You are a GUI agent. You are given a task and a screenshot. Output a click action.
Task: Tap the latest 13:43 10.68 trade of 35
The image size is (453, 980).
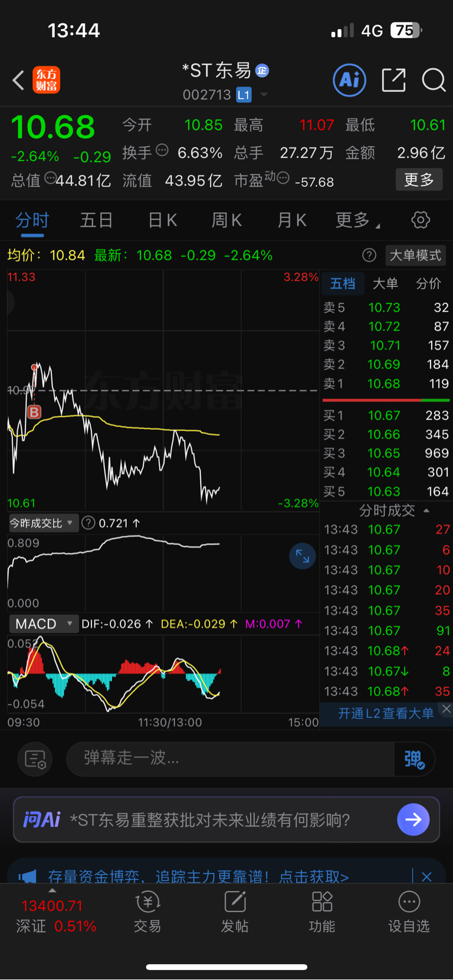(386, 691)
